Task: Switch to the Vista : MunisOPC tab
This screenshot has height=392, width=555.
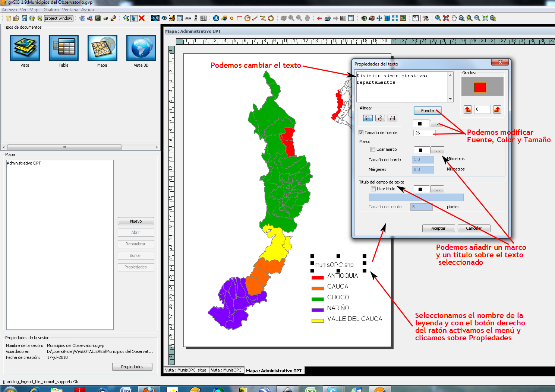Action: 226,370
